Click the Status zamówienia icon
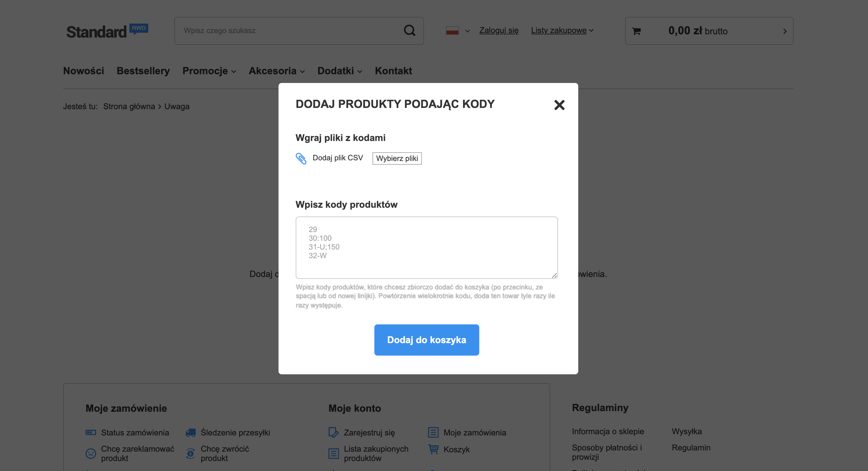This screenshot has height=471, width=868. (91, 432)
